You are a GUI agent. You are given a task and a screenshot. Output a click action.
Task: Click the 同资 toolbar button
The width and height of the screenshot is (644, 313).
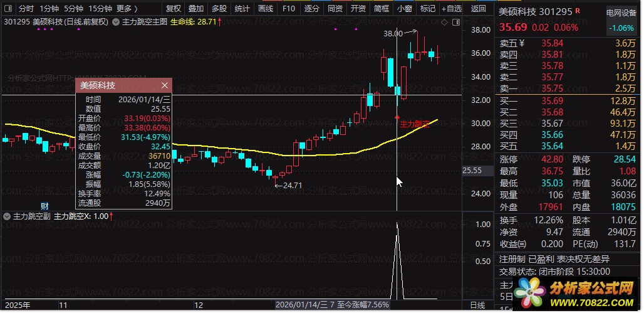(335, 8)
